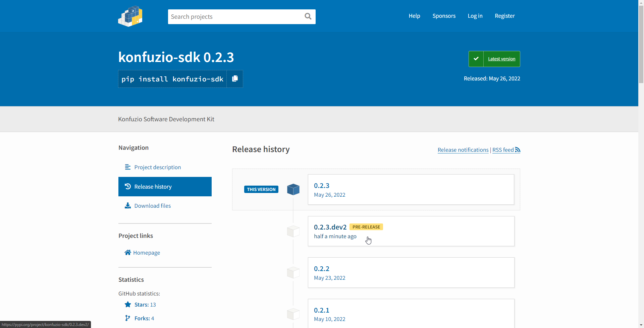Copy pip install command to clipboard
The width and height of the screenshot is (644, 328).
235,79
